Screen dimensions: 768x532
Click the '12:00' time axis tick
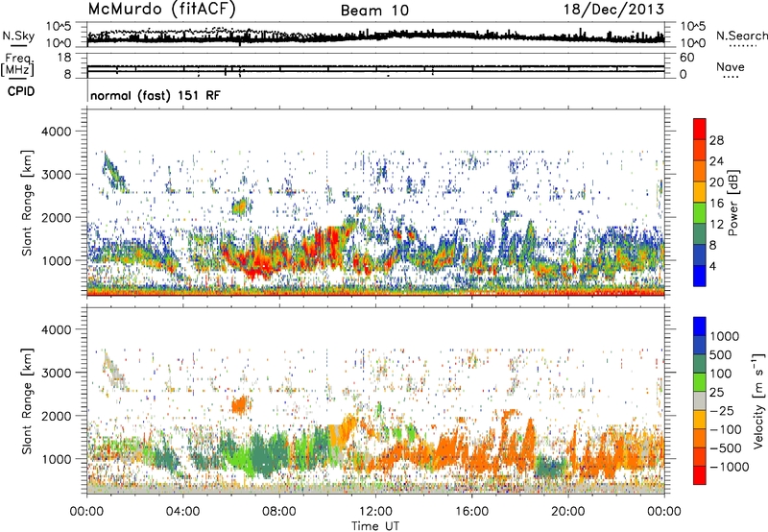(x=375, y=512)
